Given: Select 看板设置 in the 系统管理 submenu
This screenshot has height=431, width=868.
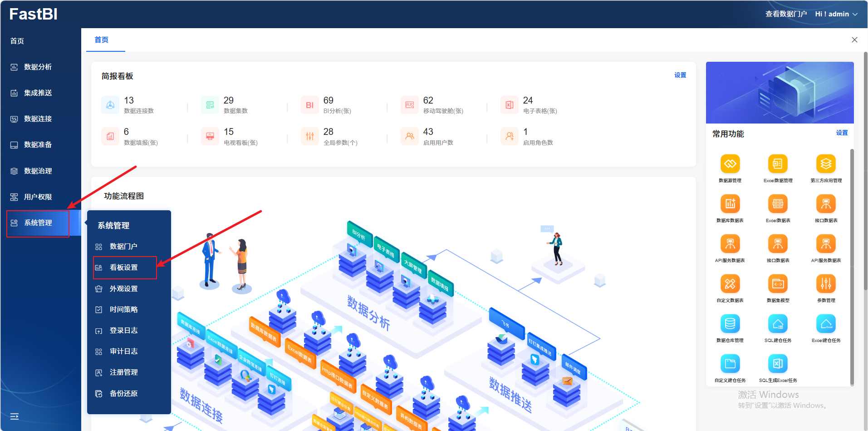Looking at the screenshot, I should (x=124, y=268).
